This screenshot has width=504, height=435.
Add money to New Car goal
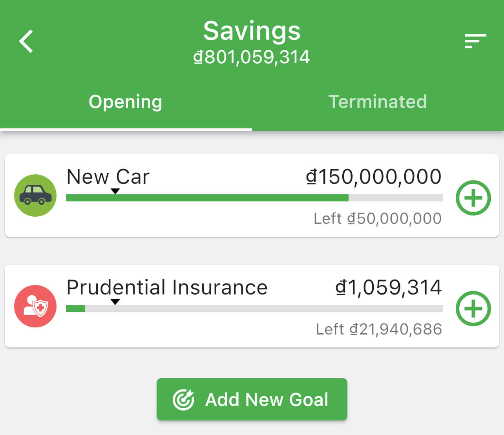(473, 198)
